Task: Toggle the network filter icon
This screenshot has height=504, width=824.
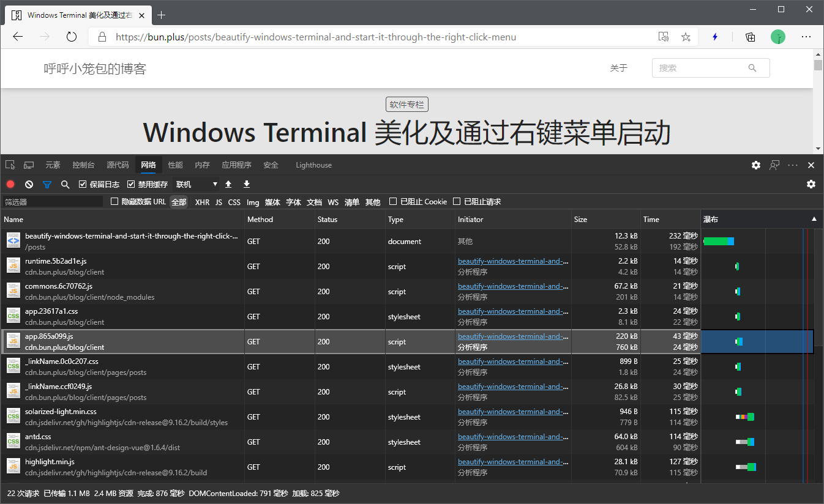Action: [x=47, y=184]
